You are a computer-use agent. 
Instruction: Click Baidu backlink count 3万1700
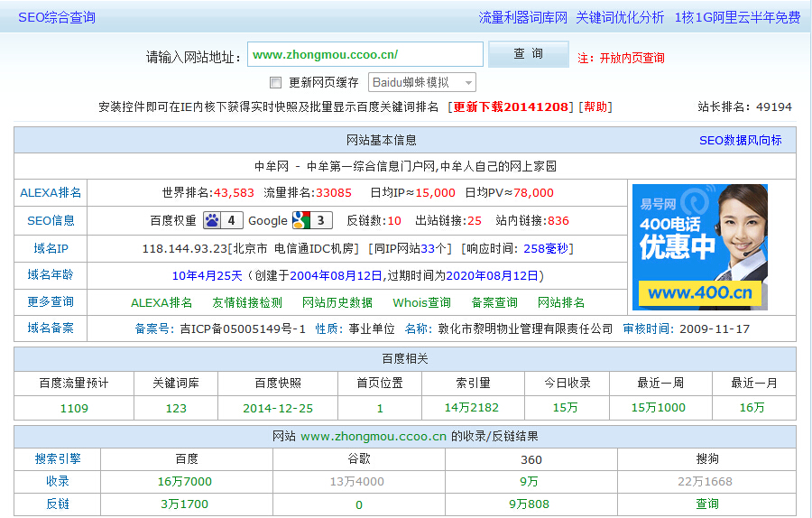[x=185, y=504]
